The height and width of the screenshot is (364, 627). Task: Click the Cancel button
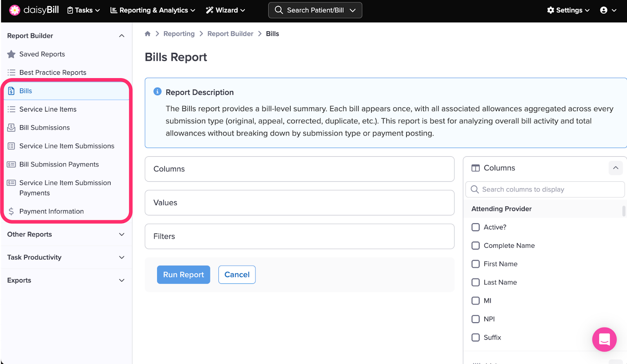[x=237, y=275]
